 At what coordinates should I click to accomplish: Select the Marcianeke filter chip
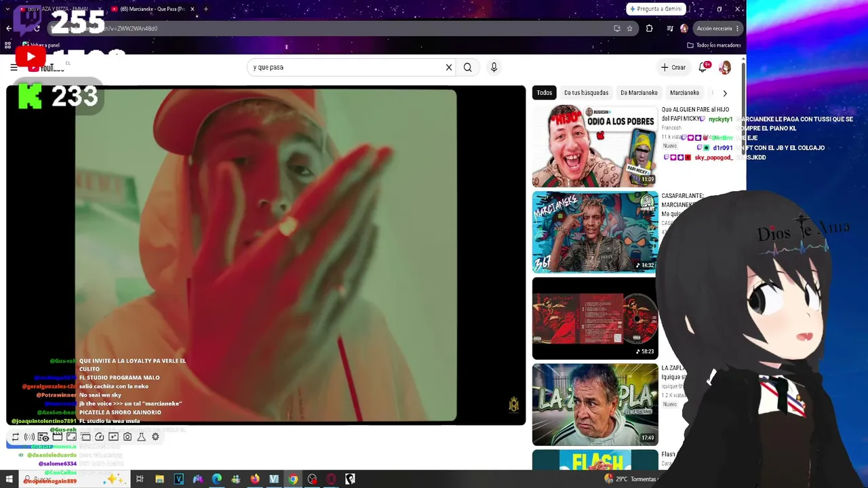(x=684, y=93)
